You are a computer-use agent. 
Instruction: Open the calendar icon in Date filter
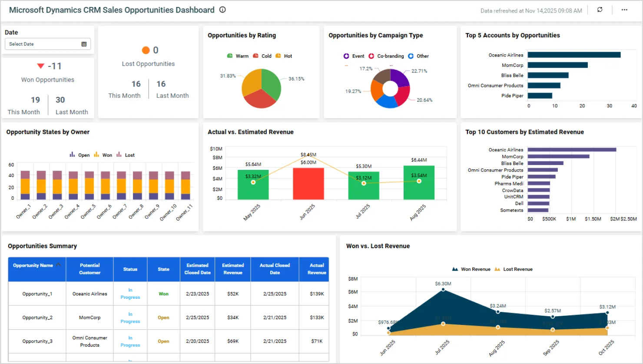(84, 44)
